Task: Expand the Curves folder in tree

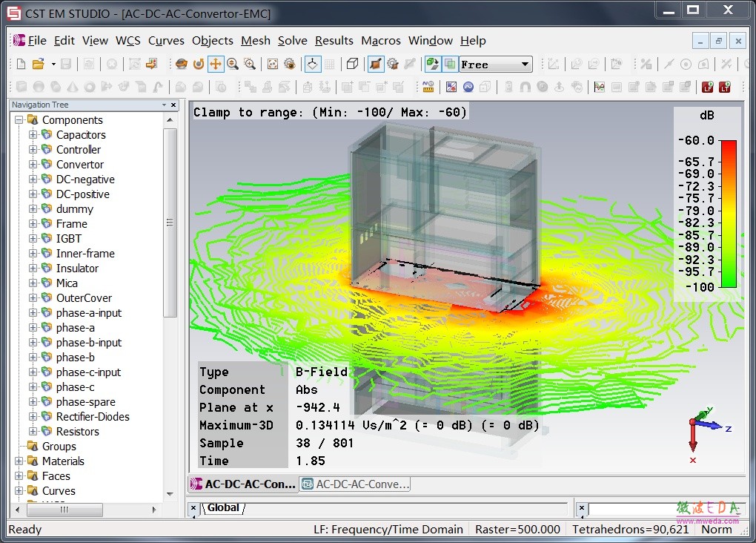Action: pyautogui.click(x=19, y=491)
